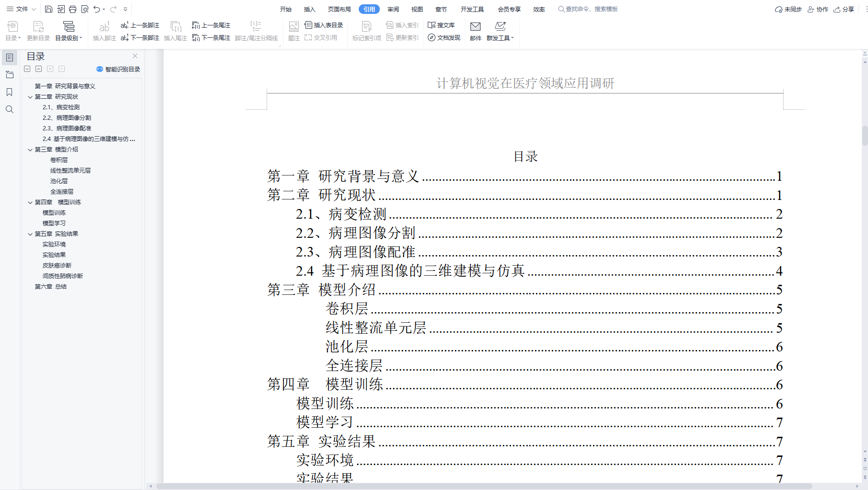This screenshot has width=868, height=490.
Task: Click the print preview icon
Action: click(85, 9)
